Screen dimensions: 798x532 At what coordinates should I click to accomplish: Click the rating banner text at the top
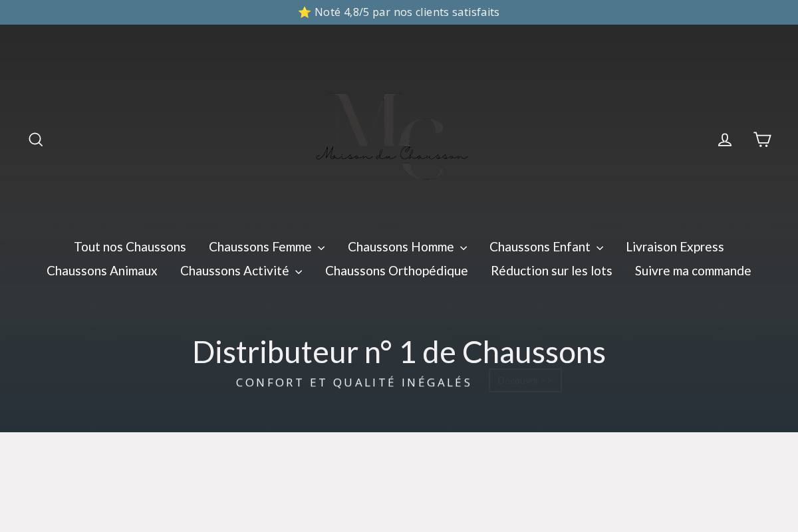pos(407,12)
